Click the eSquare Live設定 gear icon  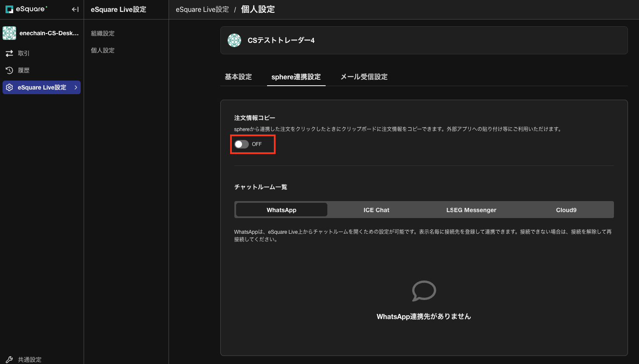[9, 87]
